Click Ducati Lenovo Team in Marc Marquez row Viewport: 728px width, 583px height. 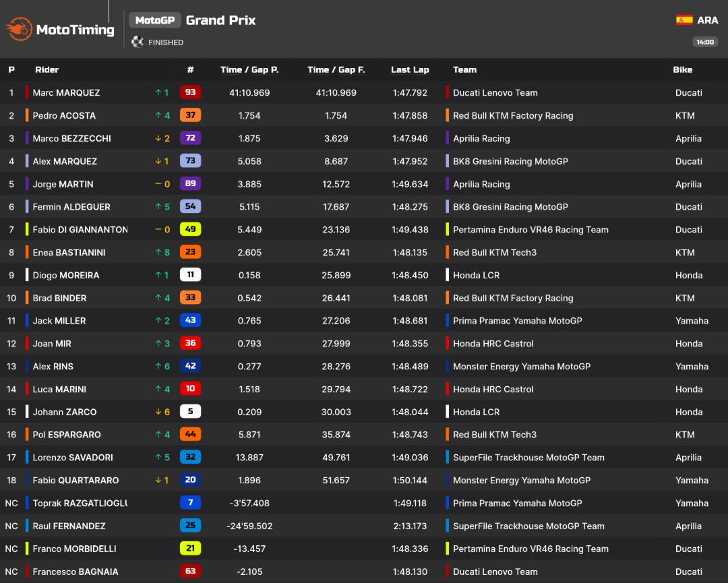tap(495, 93)
